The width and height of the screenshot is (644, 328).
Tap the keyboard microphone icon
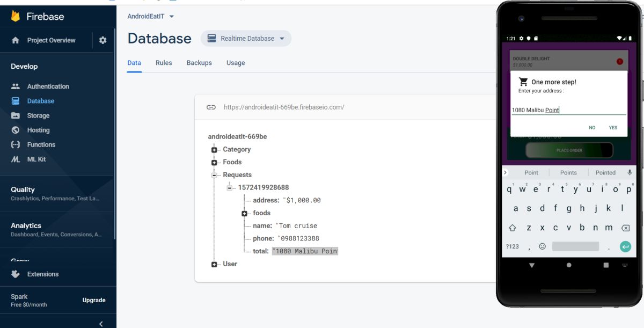(x=629, y=172)
